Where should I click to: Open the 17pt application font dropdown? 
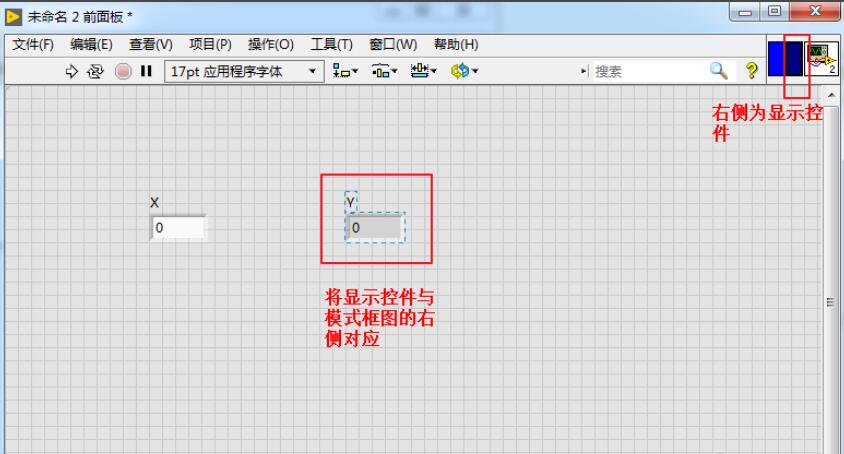coord(244,71)
